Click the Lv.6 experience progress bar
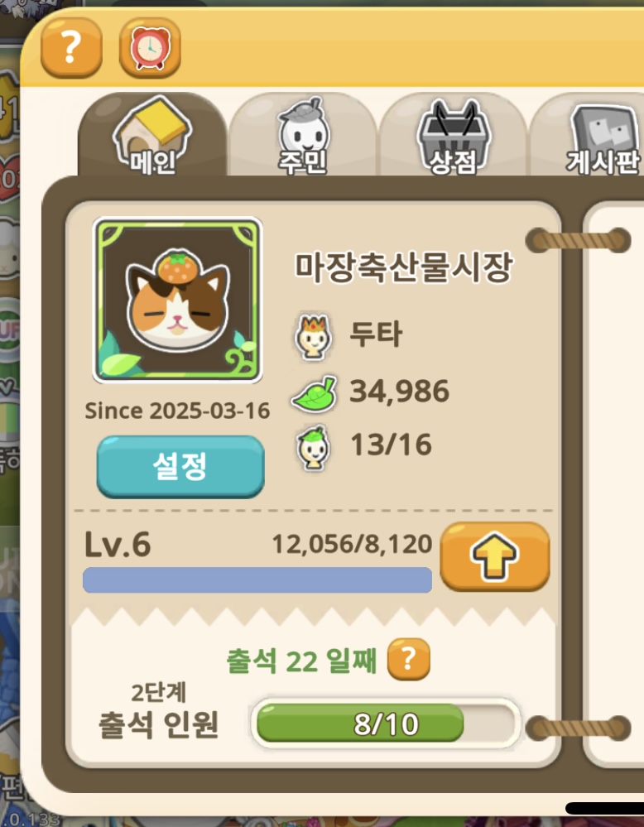Screen dimensions: 644x827 coord(257,579)
